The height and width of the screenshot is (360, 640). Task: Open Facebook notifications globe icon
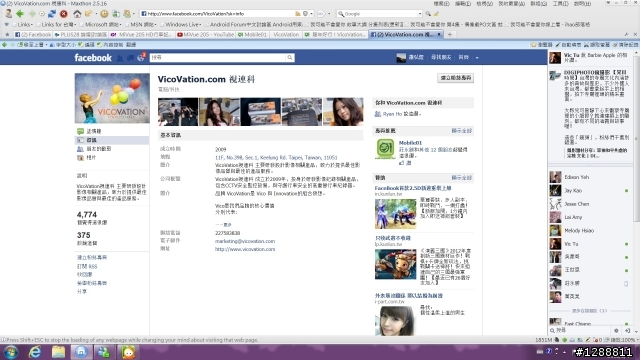(141, 58)
